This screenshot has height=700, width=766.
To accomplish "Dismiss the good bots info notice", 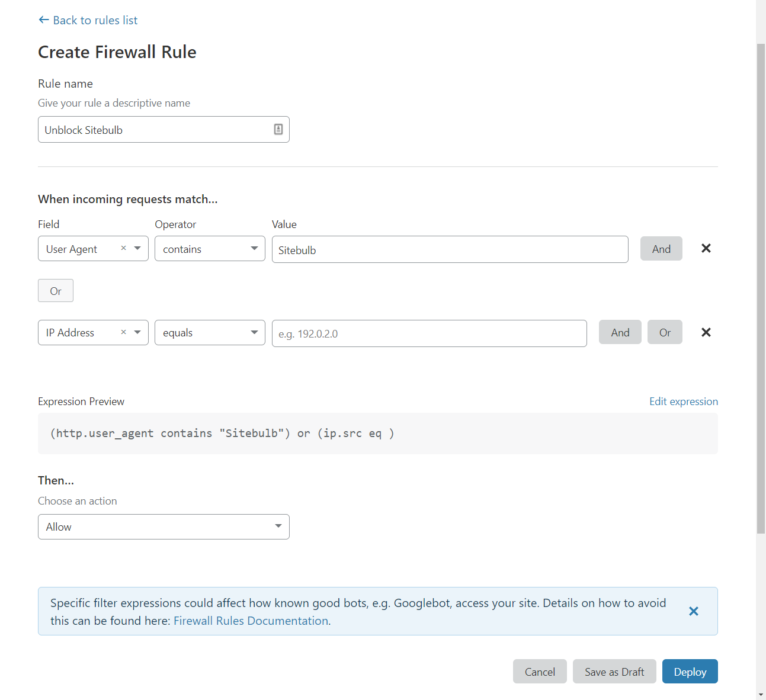I will click(x=694, y=611).
